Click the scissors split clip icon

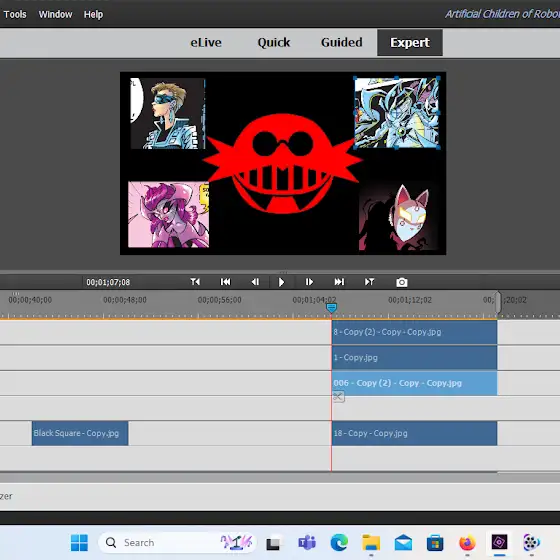(x=338, y=397)
